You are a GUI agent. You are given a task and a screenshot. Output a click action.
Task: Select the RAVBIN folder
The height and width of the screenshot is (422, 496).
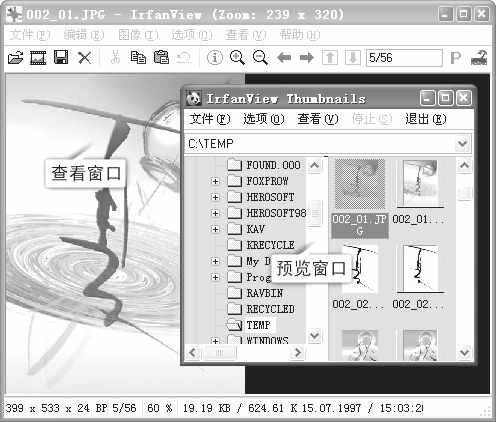[255, 293]
